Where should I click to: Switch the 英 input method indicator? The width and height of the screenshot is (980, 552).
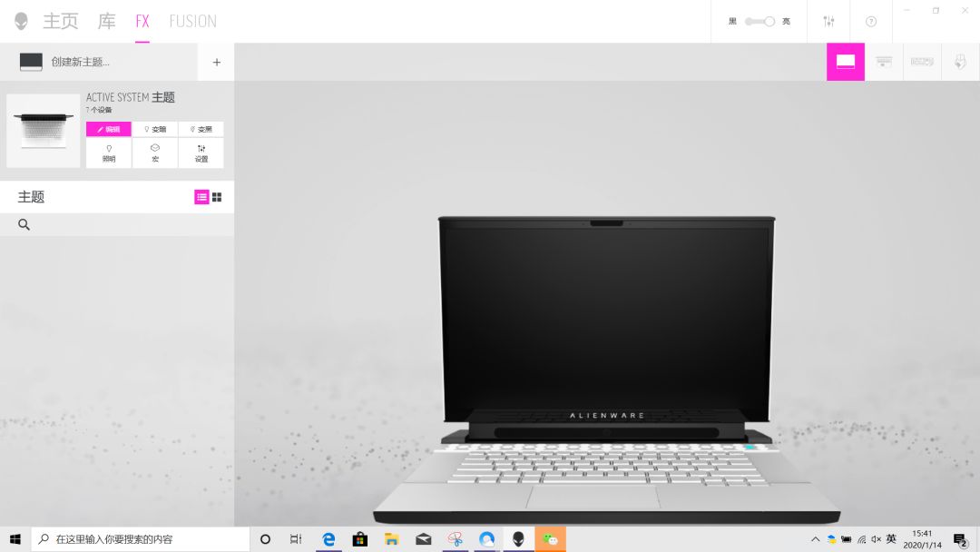(891, 539)
